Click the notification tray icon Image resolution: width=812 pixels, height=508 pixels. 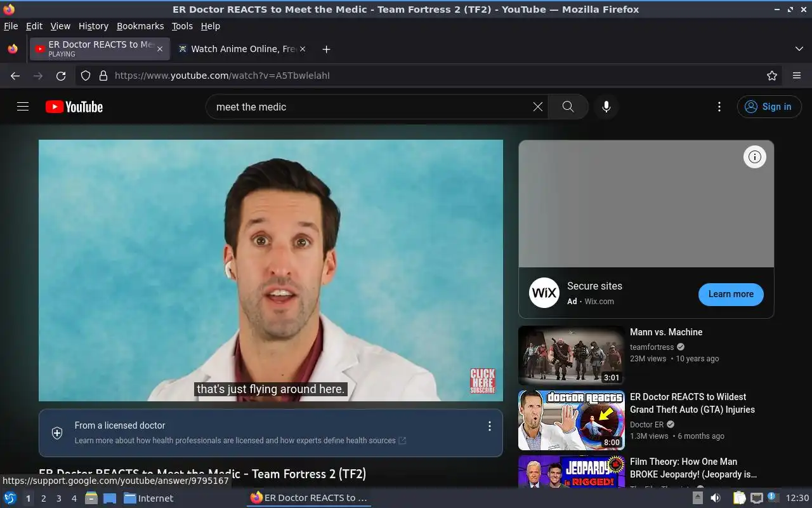tap(773, 497)
